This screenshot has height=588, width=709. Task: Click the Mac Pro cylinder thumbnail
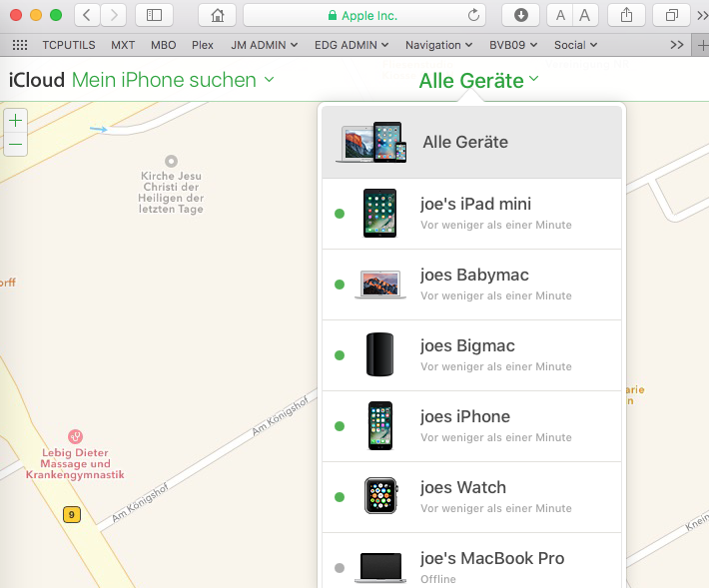(x=379, y=354)
